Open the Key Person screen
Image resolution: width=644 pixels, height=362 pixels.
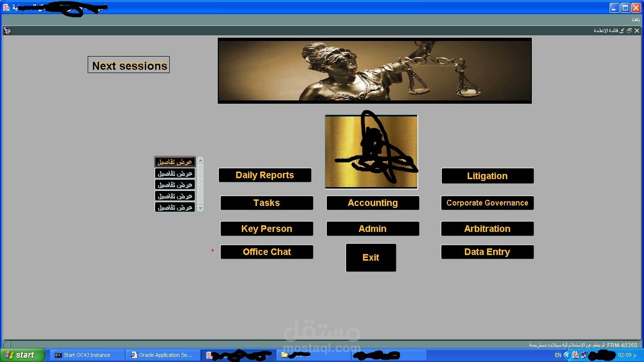click(266, 229)
